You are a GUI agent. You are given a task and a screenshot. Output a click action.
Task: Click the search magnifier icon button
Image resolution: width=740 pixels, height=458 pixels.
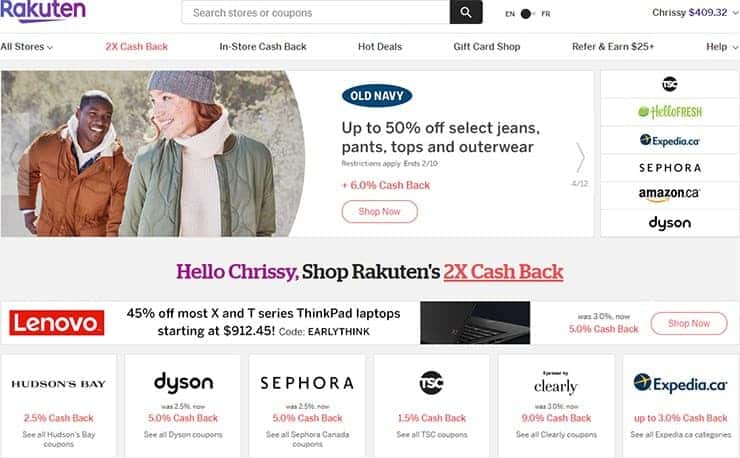tap(466, 12)
